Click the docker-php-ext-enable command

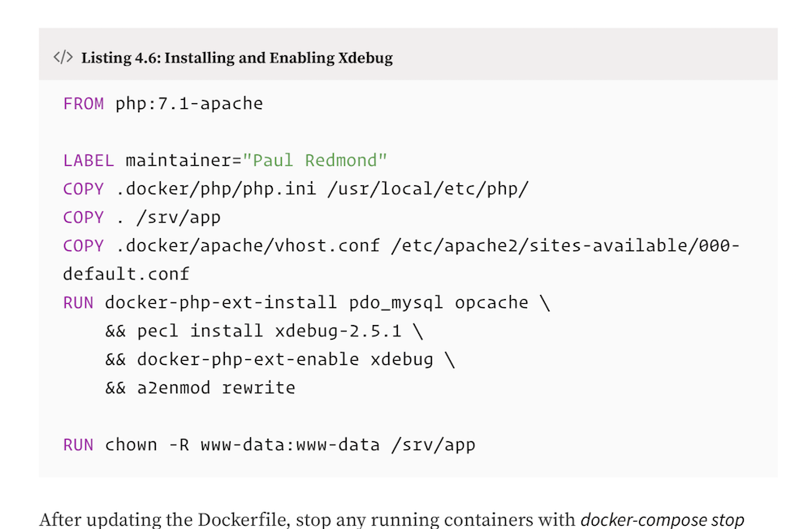[248, 360]
